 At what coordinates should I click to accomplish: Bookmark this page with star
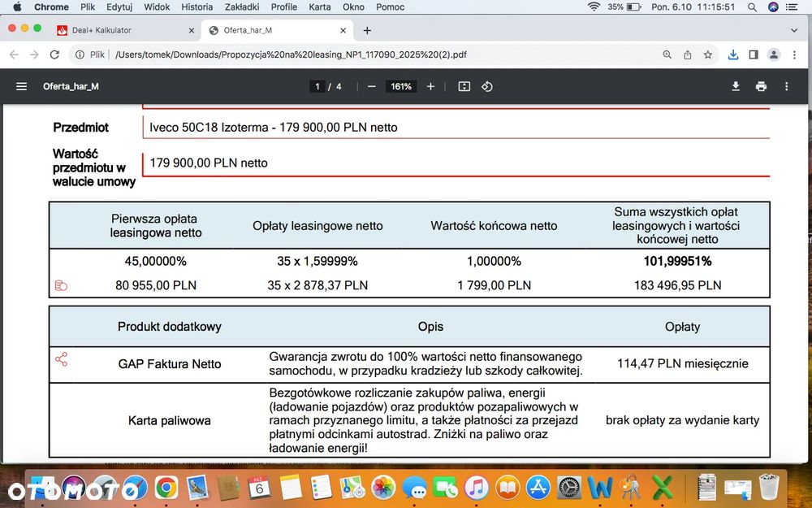707,54
